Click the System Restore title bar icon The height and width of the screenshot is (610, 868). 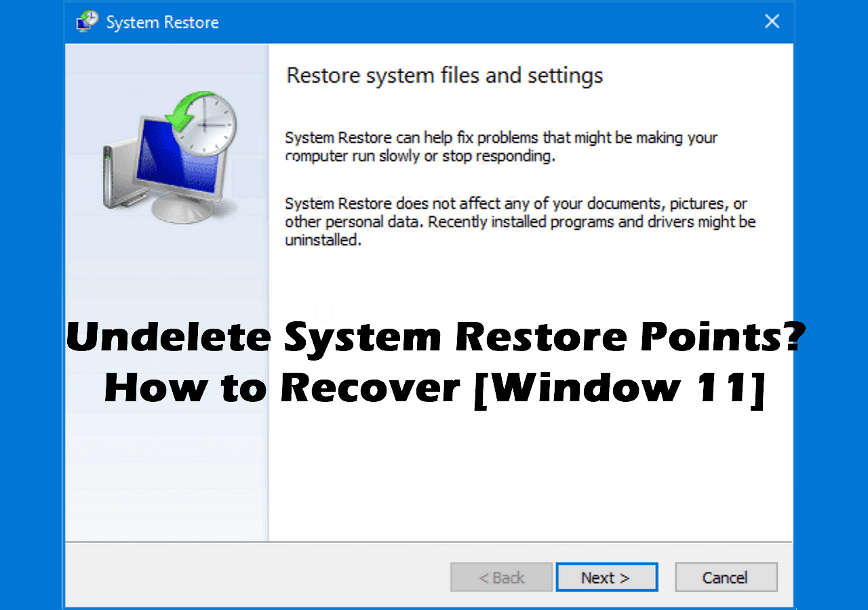coord(86,22)
